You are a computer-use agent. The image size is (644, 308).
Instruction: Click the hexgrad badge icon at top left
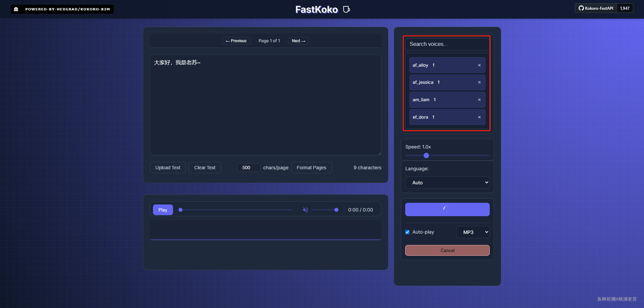(x=16, y=9)
